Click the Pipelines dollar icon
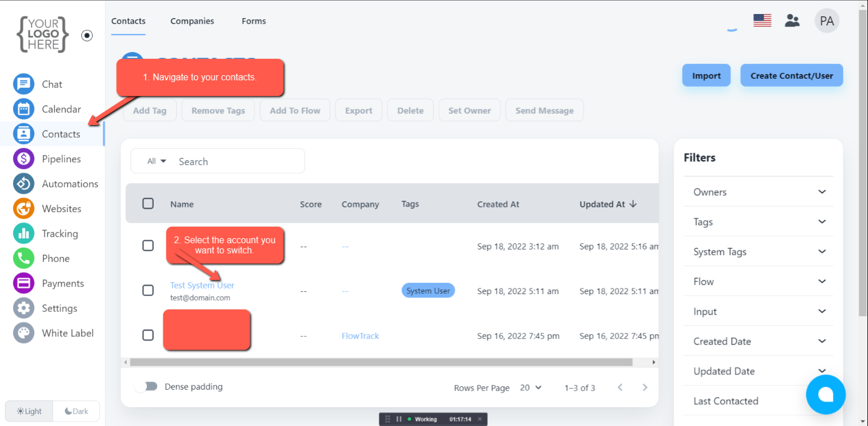The height and width of the screenshot is (426, 868). point(23,159)
